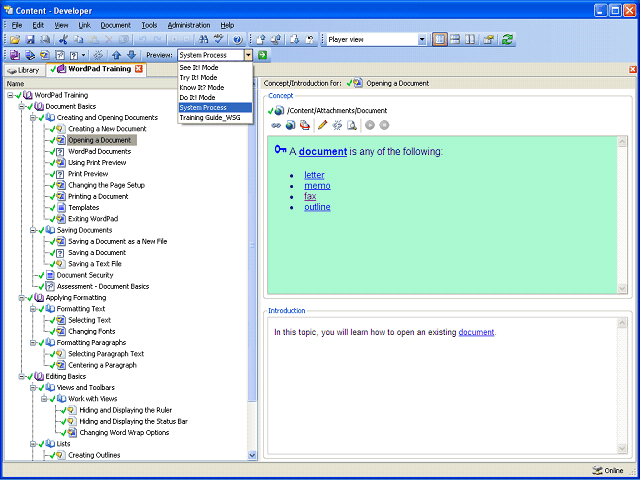Collapse the WordPad Training root node
Screen dimensions: 640x480
(x=10, y=95)
